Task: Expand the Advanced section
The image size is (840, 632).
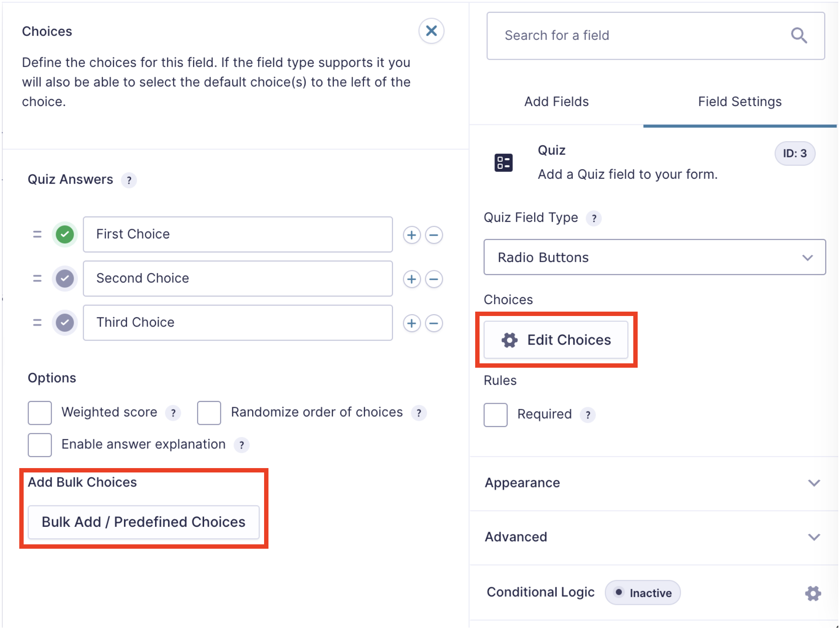Action: 653,537
